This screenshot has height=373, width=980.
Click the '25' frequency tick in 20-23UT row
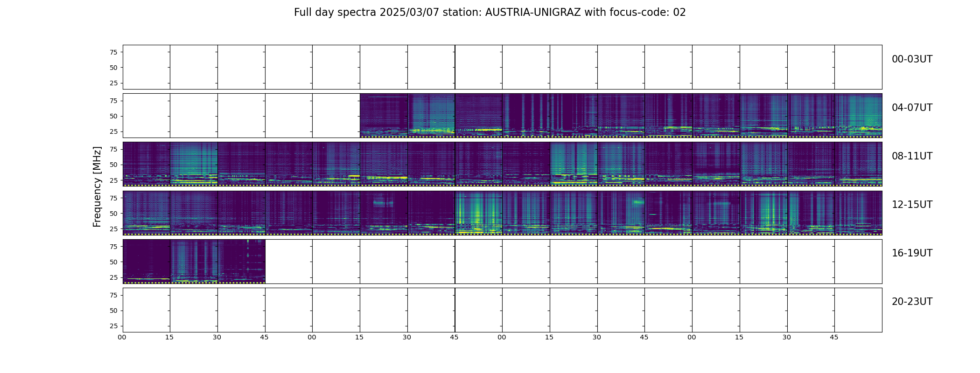click(x=113, y=326)
